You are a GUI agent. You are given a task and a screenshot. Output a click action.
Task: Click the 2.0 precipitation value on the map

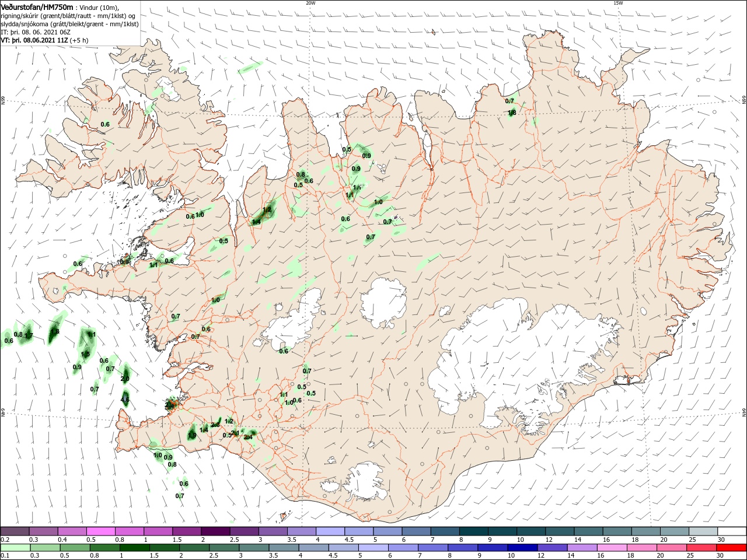point(125,379)
